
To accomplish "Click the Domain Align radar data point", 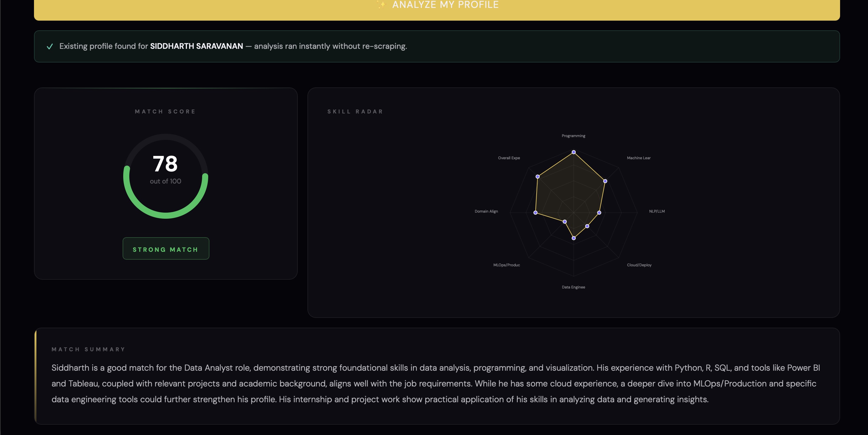I will click(535, 212).
